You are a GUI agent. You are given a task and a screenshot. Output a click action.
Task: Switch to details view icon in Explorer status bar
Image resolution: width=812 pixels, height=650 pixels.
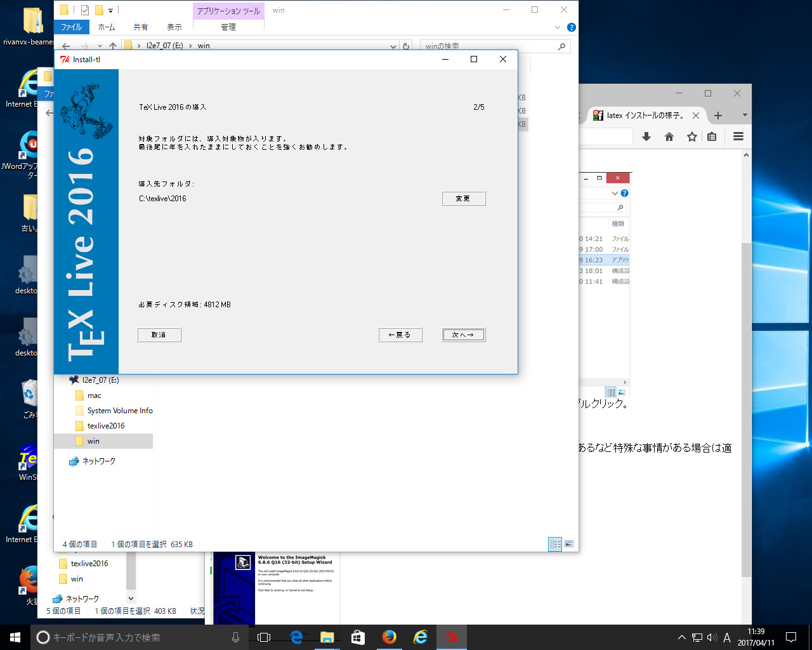pos(555,544)
